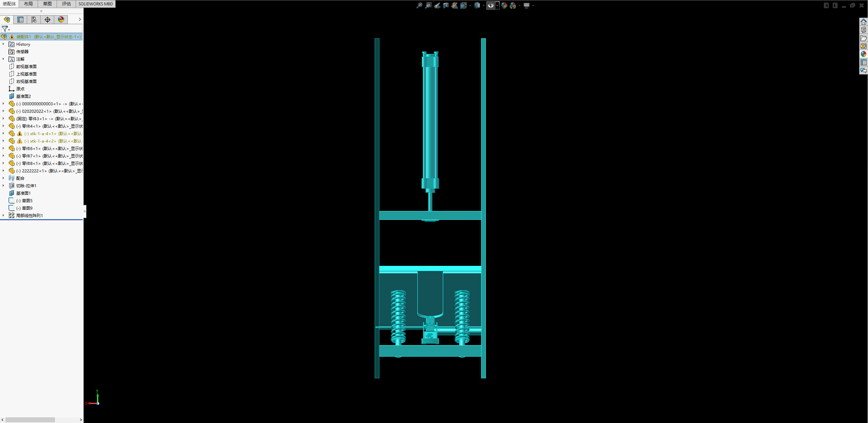Screen dimensions: 868x423
Task: Open ConfigurationManager tab icon
Action: [34, 20]
